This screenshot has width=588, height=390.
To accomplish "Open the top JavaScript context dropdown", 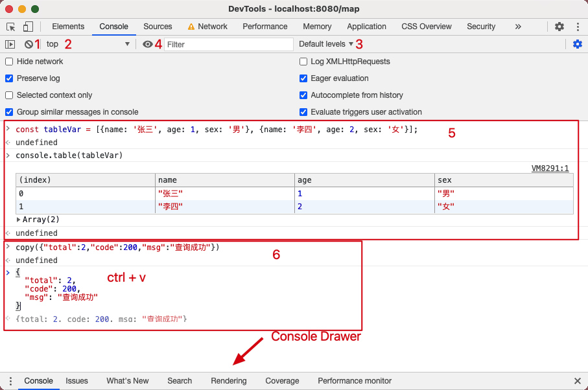I will point(88,44).
